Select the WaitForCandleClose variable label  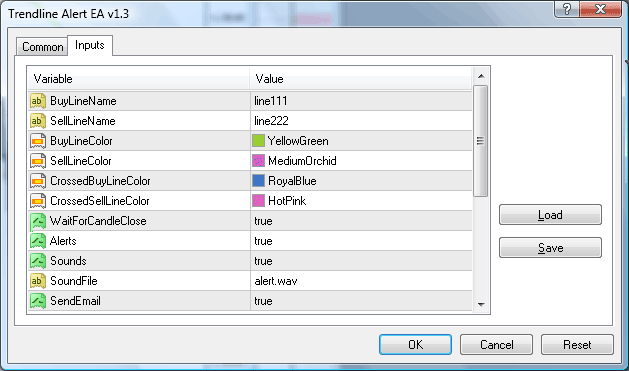(98, 221)
